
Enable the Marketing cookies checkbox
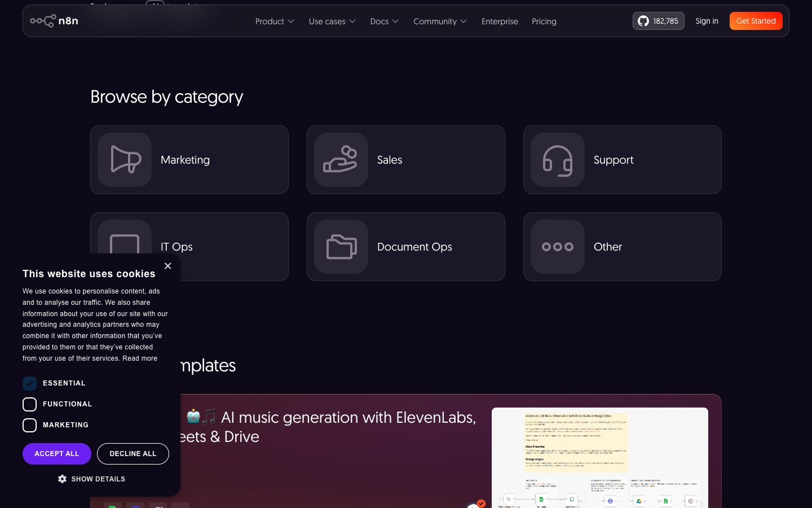tap(30, 425)
